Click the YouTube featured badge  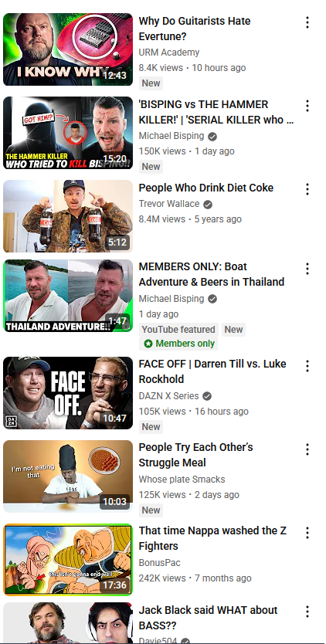pyautogui.click(x=178, y=330)
